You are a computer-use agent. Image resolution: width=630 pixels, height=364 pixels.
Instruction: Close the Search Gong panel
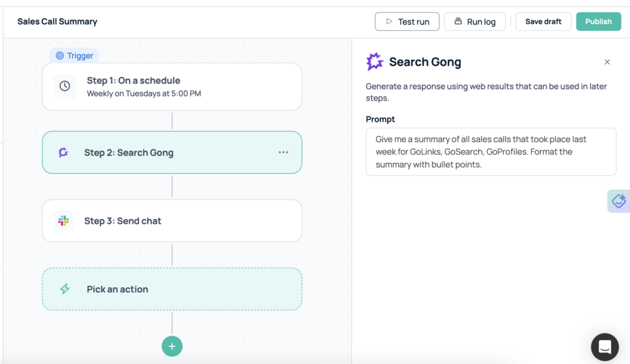tap(607, 62)
